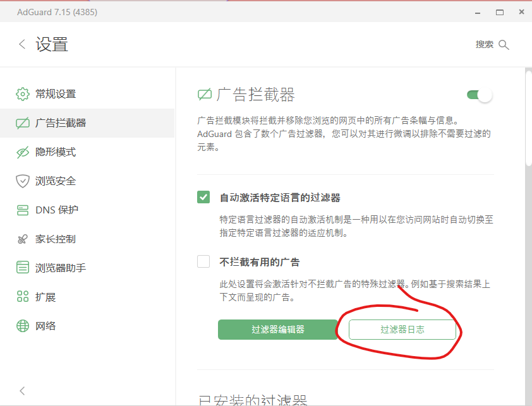Click the ad blocker icon in sidebar
The width and height of the screenshot is (532, 406).
pyautogui.click(x=22, y=123)
